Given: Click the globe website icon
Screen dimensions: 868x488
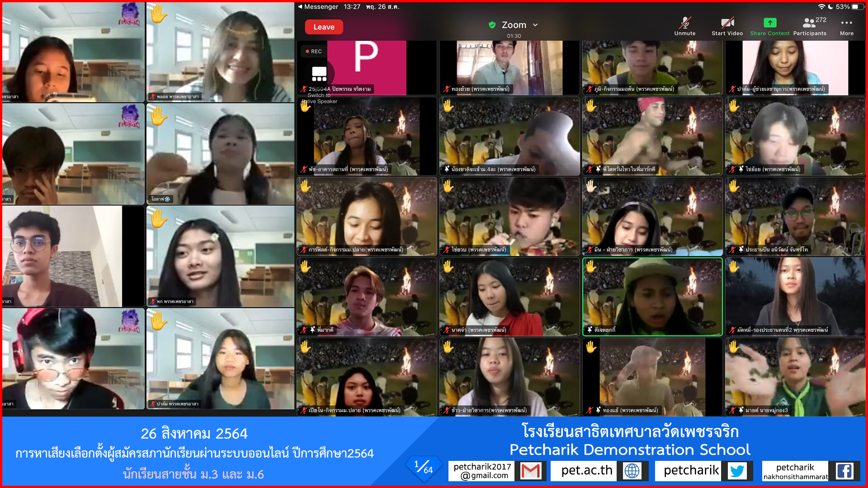Looking at the screenshot, I should click(x=632, y=471).
